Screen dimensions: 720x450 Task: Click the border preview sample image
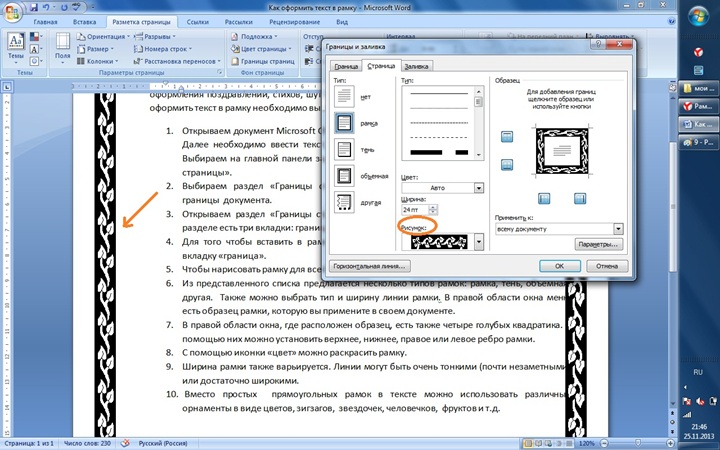click(x=562, y=151)
